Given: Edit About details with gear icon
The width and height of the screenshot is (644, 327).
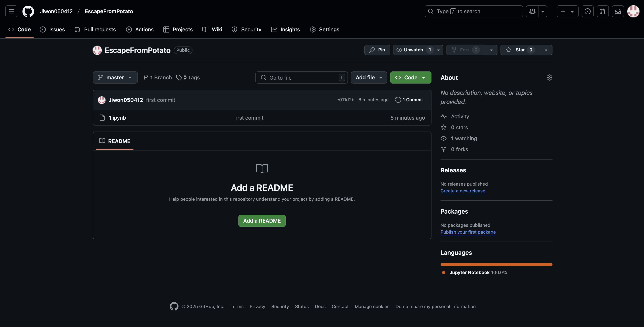Looking at the screenshot, I should tap(549, 77).
